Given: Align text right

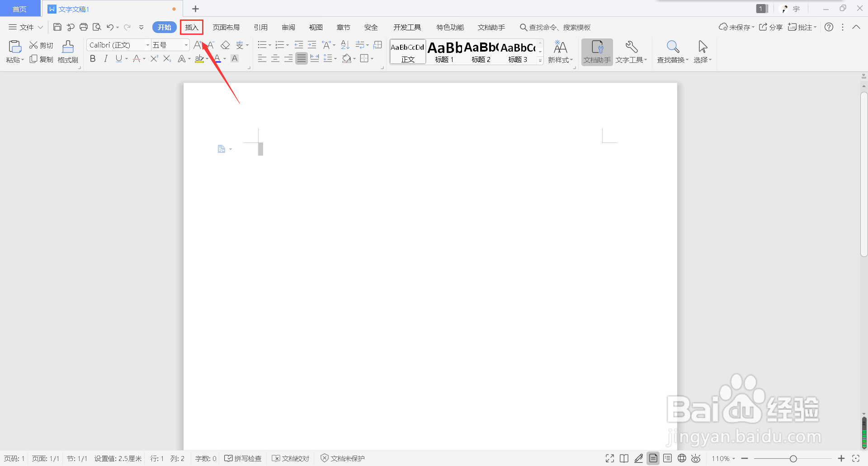Looking at the screenshot, I should click(288, 58).
